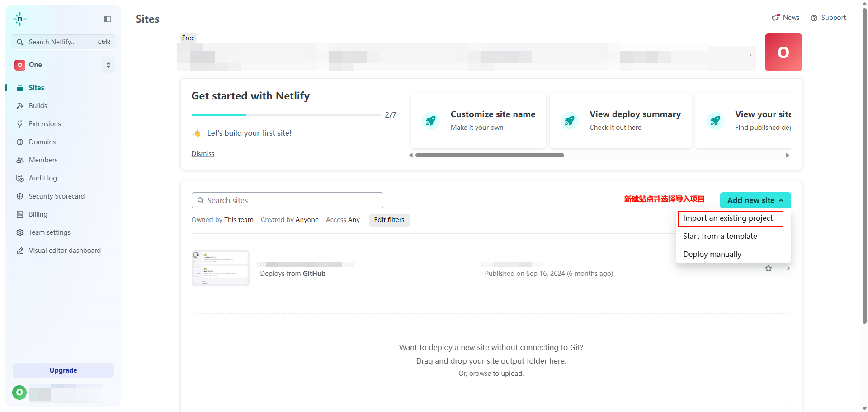The height and width of the screenshot is (412, 868).
Task: Choose Deploy manually option
Action: pyautogui.click(x=712, y=254)
